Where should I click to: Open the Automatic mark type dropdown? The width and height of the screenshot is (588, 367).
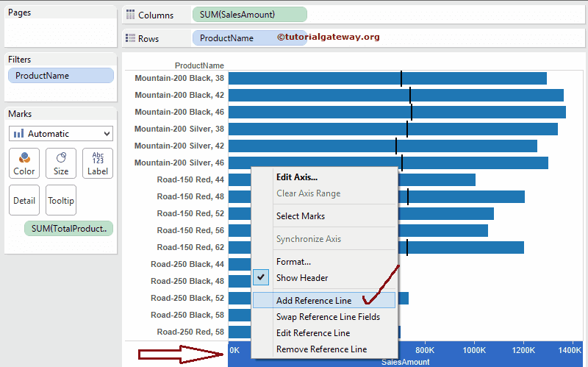61,134
